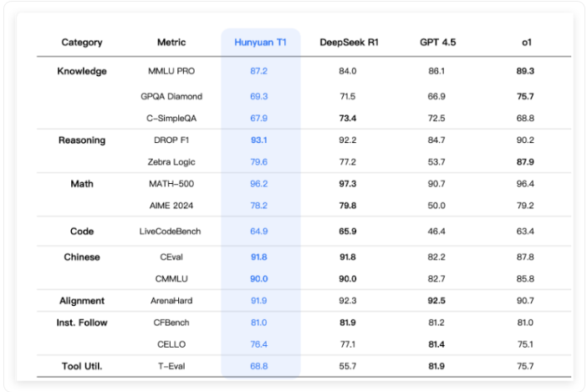This screenshot has width=587, height=392.
Task: Click the Metric column header
Action: tap(171, 43)
